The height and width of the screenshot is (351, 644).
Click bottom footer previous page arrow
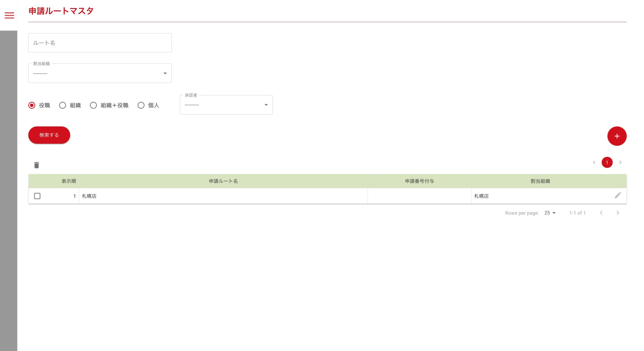point(601,213)
